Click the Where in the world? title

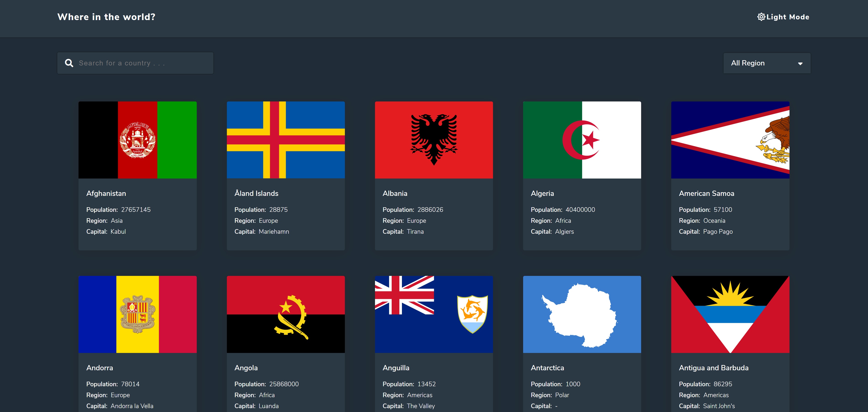(106, 17)
